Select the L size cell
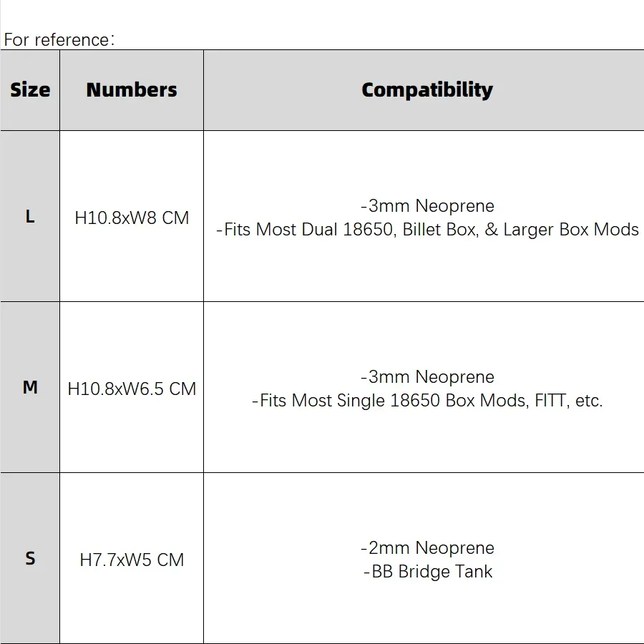This screenshot has height=644, width=644. click(x=30, y=216)
